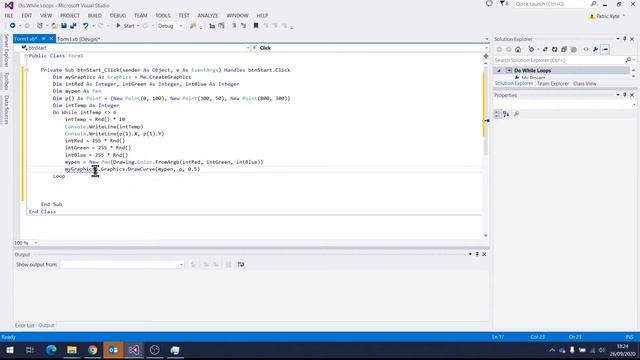Open the feedback speech bubble icon

tap(489, 4)
